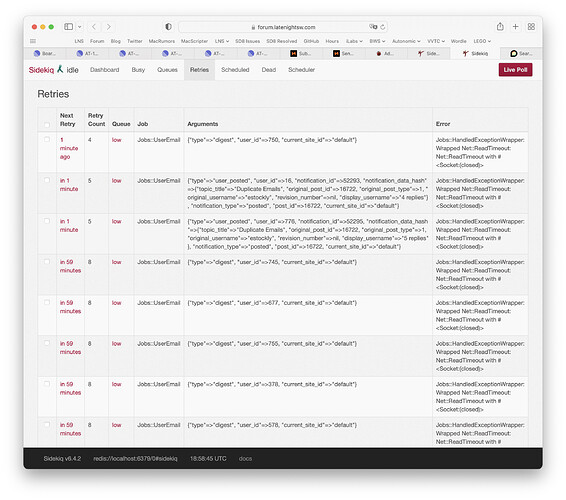Check the row with user_id 578
Image resolution: width=566 pixels, height=500 pixels.
click(x=47, y=425)
